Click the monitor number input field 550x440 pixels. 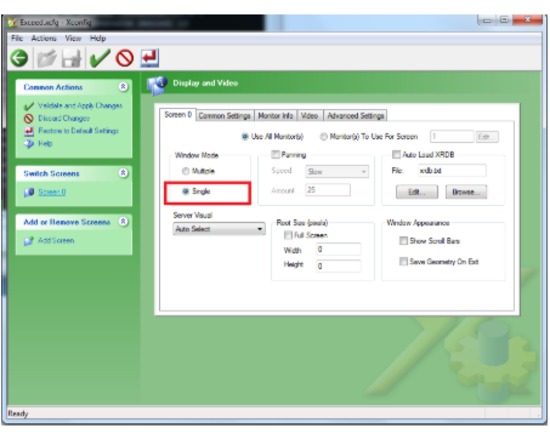pyautogui.click(x=452, y=137)
